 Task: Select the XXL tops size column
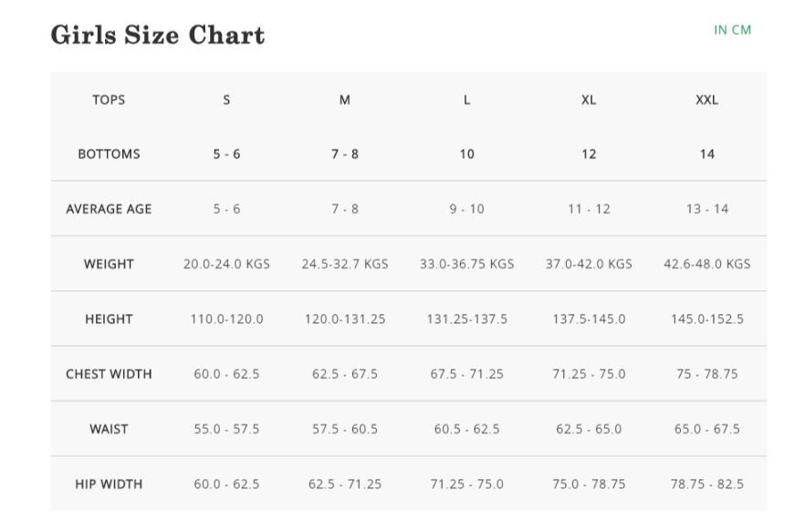[x=707, y=99]
